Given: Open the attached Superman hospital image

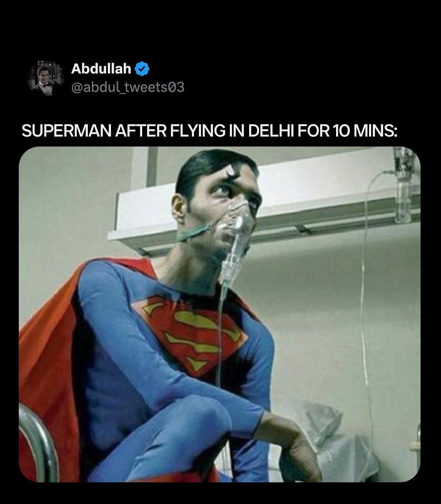Looking at the screenshot, I should (x=219, y=314).
